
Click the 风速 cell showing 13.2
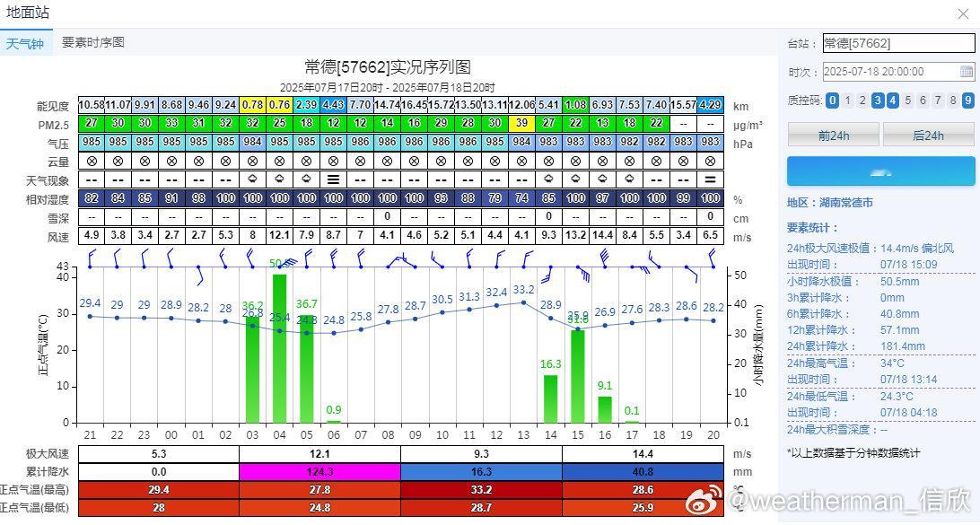[575, 236]
